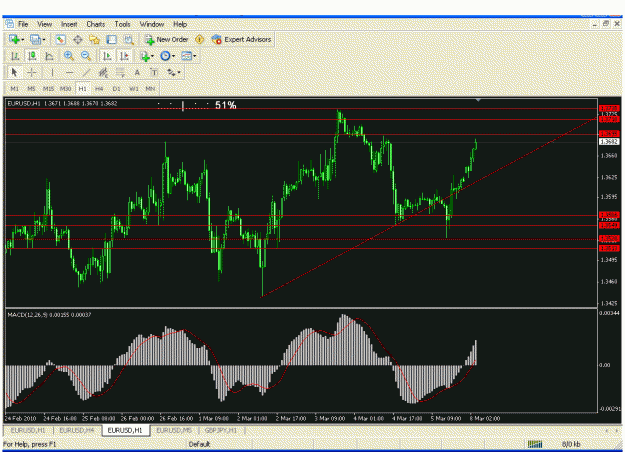Switch timeframe to M30
625x452 pixels.
pyautogui.click(x=65, y=88)
